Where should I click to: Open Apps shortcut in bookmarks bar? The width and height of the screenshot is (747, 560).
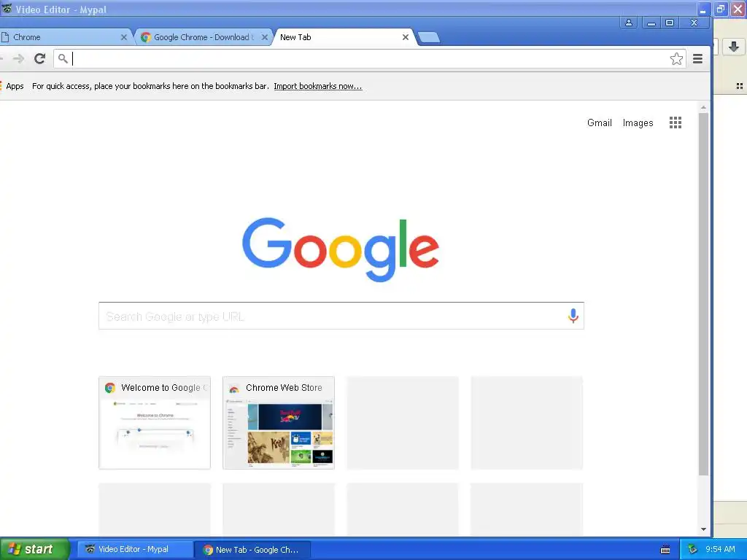tap(12, 86)
